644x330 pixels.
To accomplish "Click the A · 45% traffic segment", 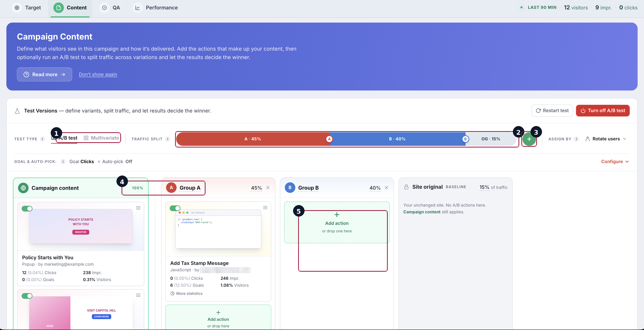I will (252, 139).
